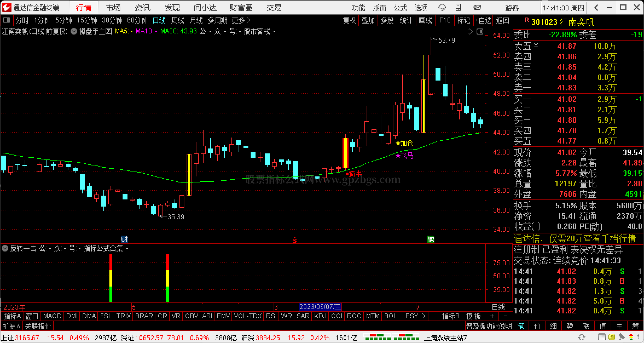Expand the 反转一击 indicator dropdown circle
The image size is (644, 343).
coord(5,248)
